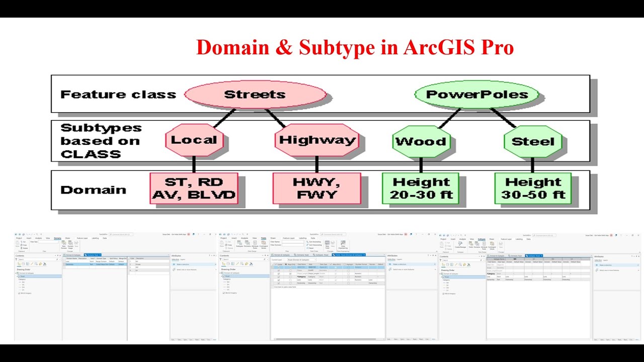
Task: Open the Fields ribbon tab in the Fields window
Action: [x=264, y=238]
